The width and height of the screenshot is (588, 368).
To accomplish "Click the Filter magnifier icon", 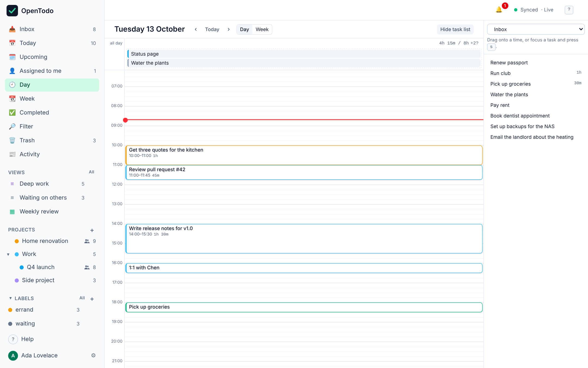I will pos(12,126).
